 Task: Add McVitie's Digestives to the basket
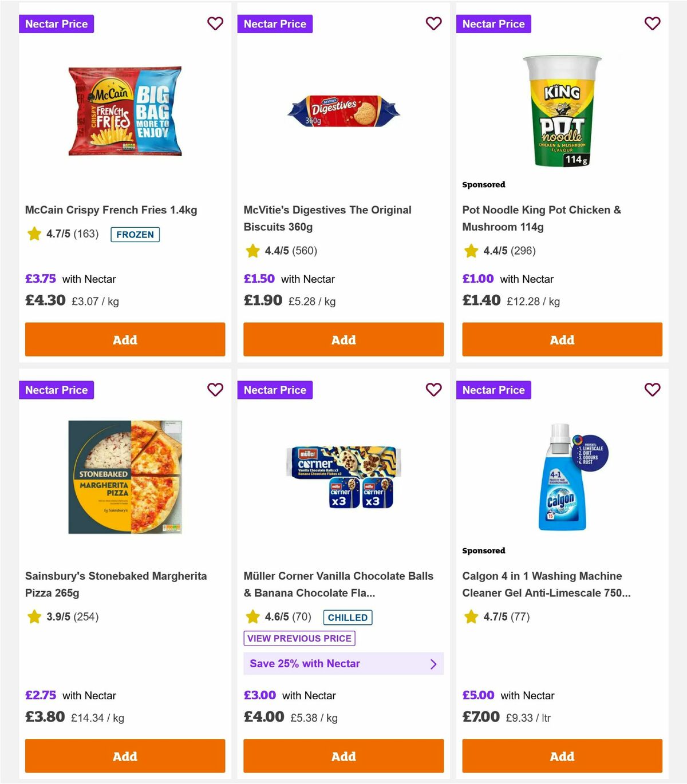[343, 339]
